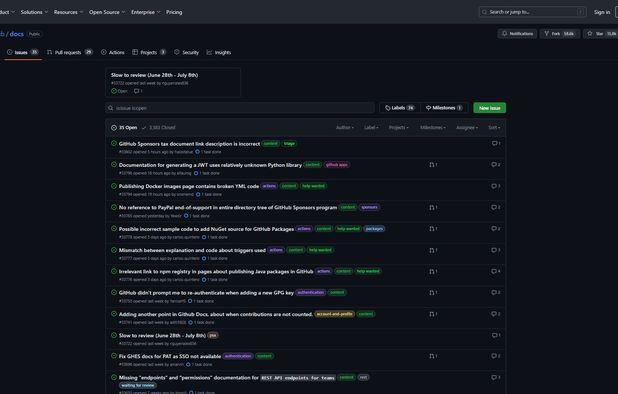618x394 pixels.
Task: Open the Milestones button beside Labels
Action: coord(444,108)
